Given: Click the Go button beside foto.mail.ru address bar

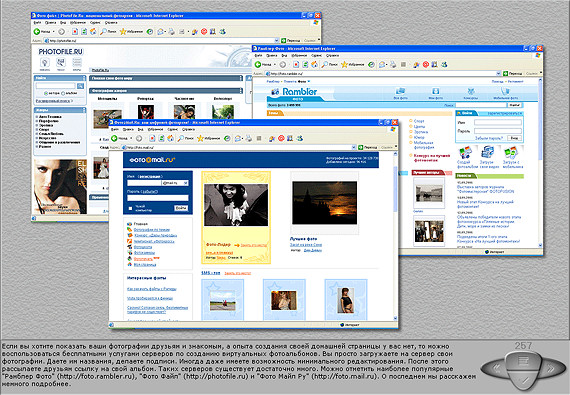Looking at the screenshot, I should [368, 147].
